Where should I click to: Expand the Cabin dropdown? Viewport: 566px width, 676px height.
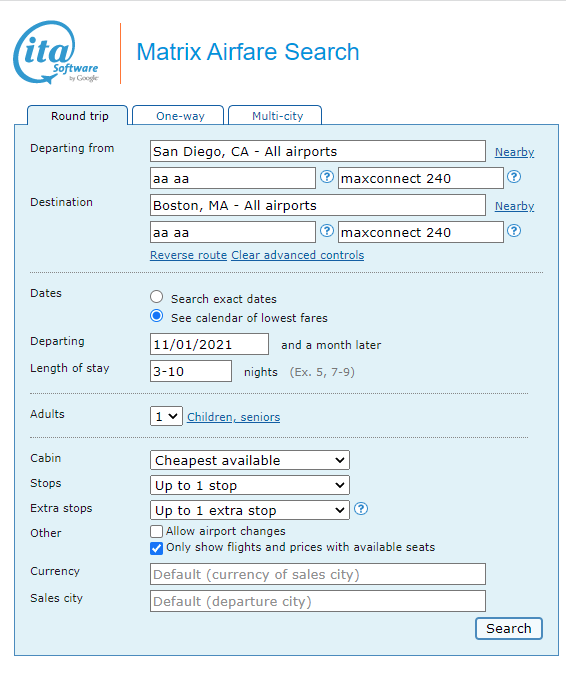point(250,460)
